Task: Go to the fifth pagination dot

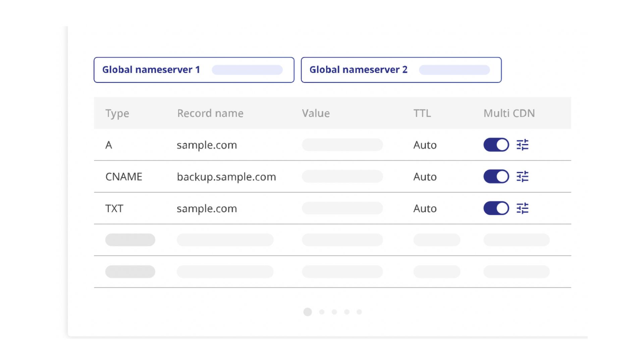Action: [359, 312]
